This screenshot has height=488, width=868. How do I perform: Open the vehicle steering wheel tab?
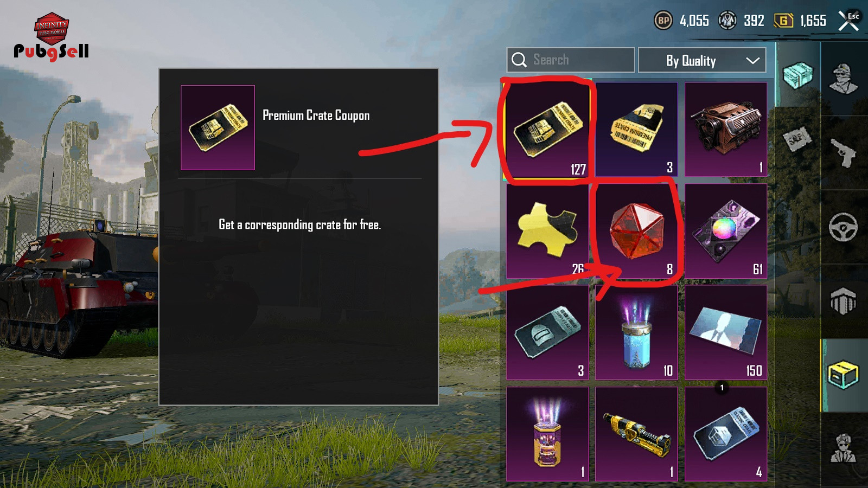(844, 227)
